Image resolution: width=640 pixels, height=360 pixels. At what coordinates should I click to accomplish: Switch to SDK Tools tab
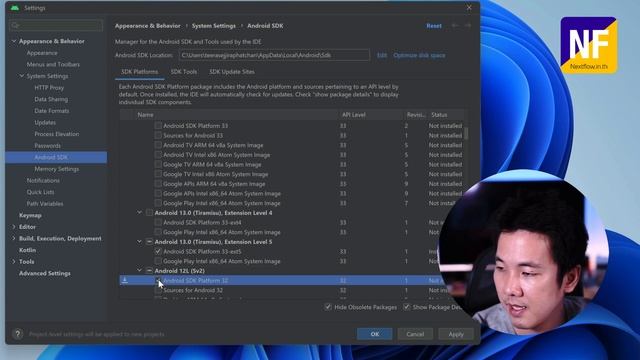(x=184, y=72)
